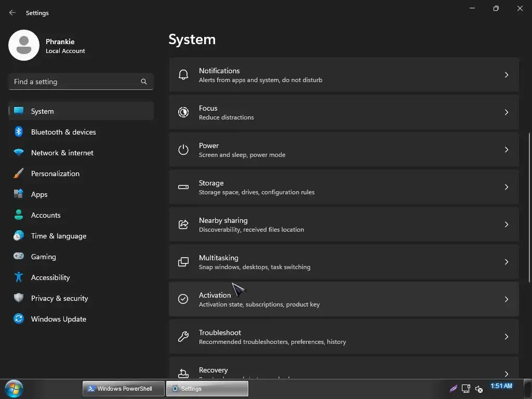Click the Troubleshoot wrench icon
532x399 pixels.
point(183,337)
